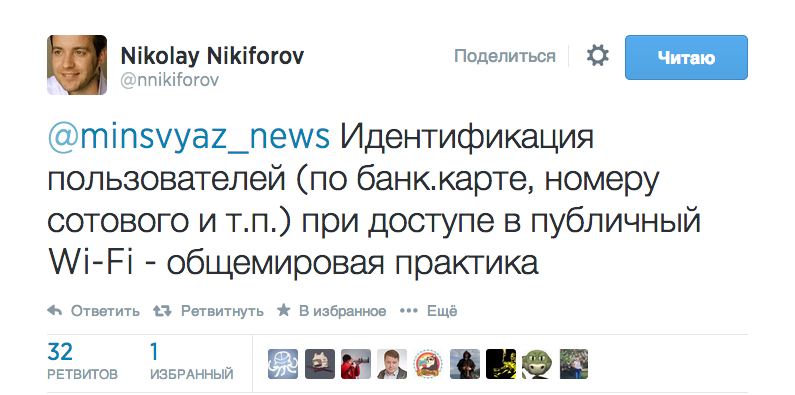Click the Ответить reply text
This screenshot has width=795, height=395.
point(105,310)
